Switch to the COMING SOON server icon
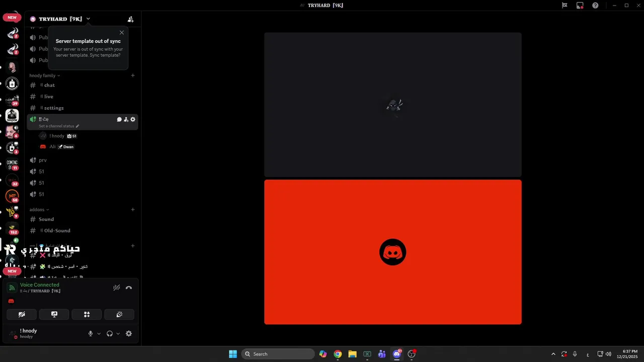 click(x=12, y=164)
